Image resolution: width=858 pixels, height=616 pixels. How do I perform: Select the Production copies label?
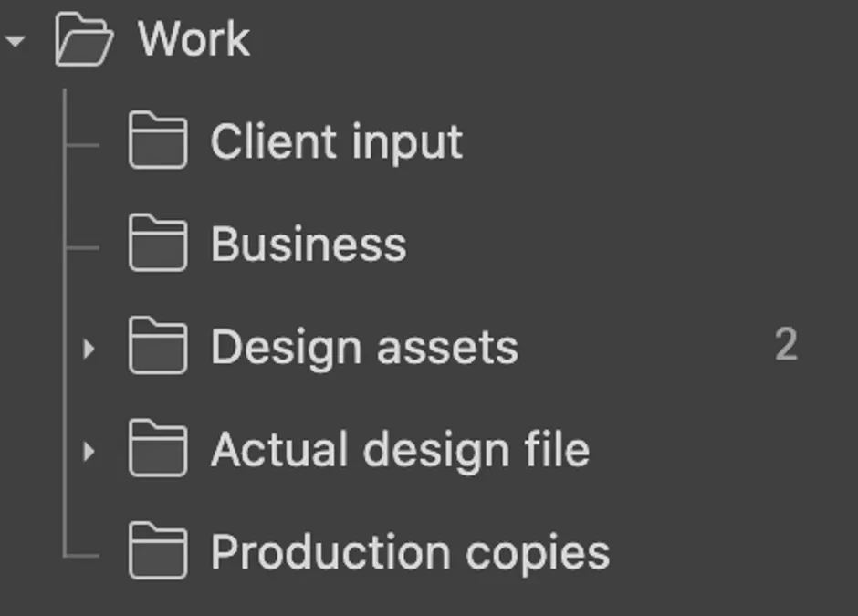[x=411, y=554]
